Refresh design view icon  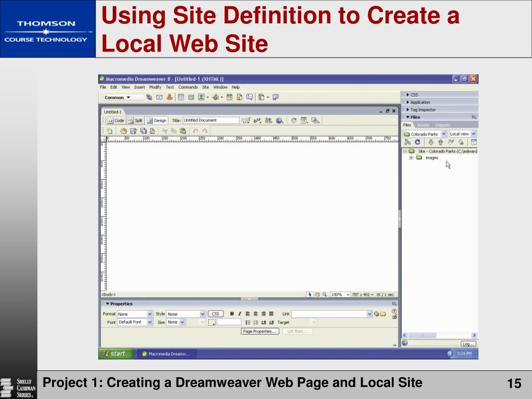click(294, 121)
